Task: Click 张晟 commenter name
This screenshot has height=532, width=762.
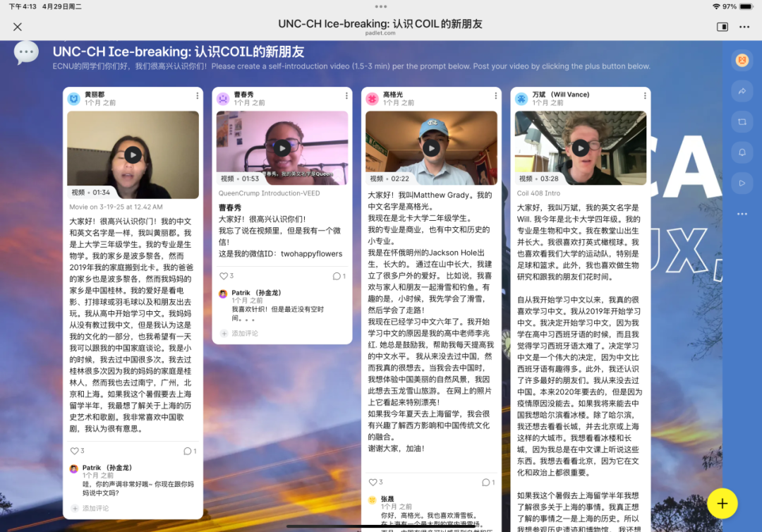Action: click(387, 498)
